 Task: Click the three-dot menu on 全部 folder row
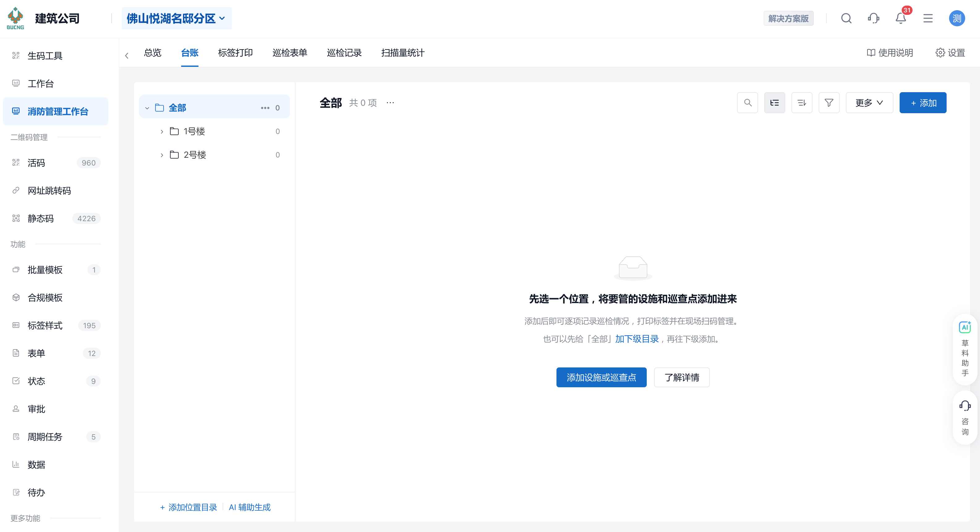click(265, 108)
